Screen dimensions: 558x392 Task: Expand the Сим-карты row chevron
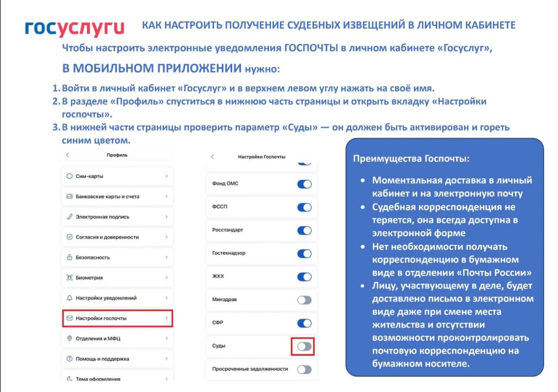pyautogui.click(x=168, y=175)
